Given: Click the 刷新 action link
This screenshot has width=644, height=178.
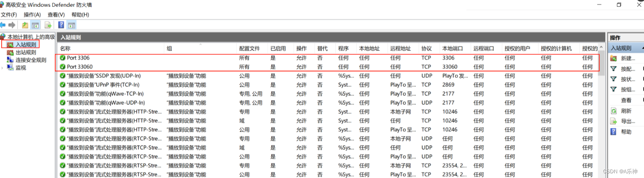Looking at the screenshot, I should (x=626, y=111).
